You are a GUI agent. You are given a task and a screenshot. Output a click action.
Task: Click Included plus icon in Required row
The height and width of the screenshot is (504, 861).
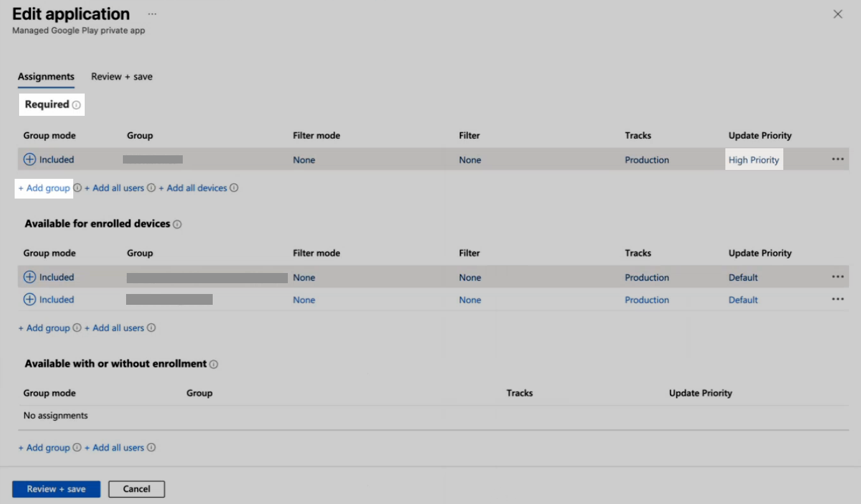tap(30, 160)
